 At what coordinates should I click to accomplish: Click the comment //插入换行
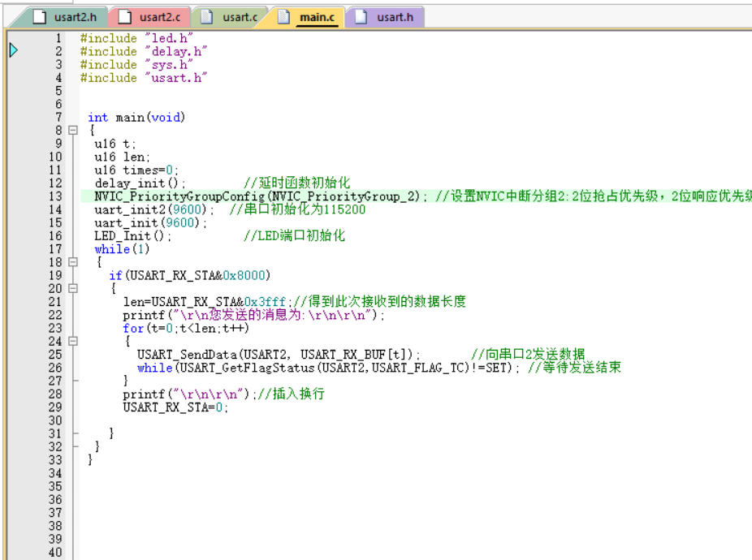(292, 394)
